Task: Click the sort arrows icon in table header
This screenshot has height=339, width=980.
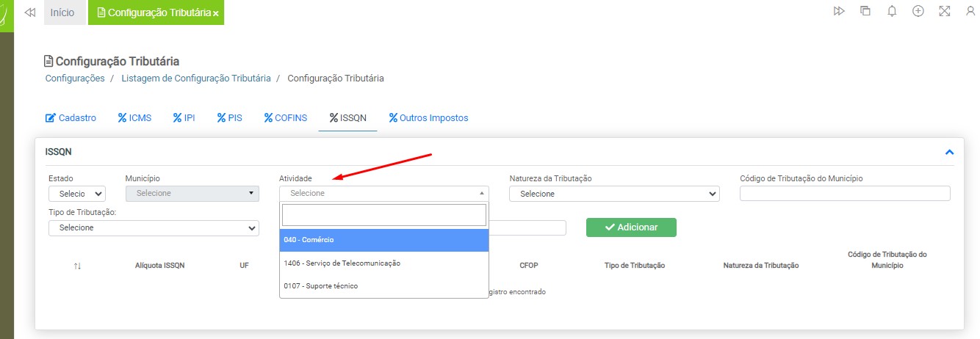Action: 77,266
